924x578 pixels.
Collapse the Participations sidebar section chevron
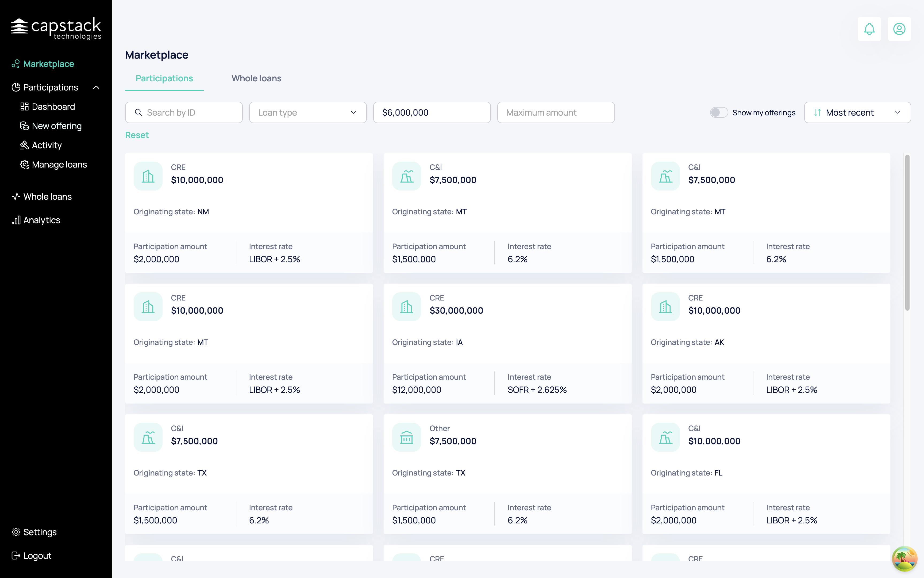(96, 88)
